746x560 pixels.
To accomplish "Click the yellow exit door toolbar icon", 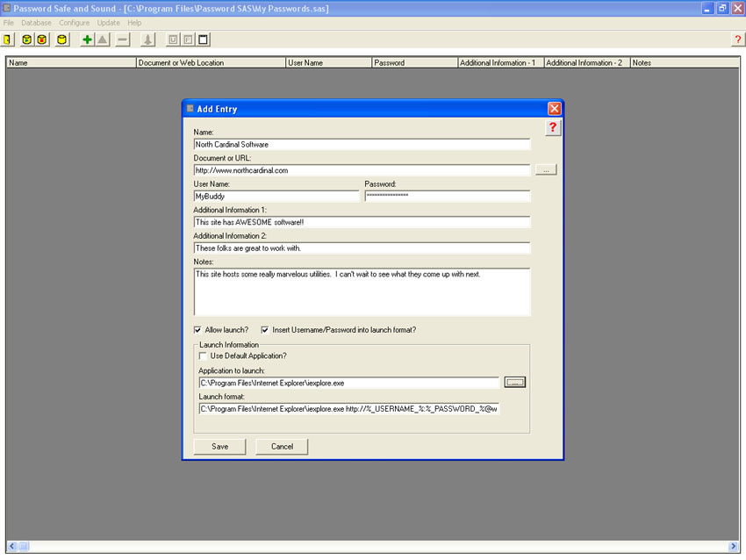I will tap(8, 39).
